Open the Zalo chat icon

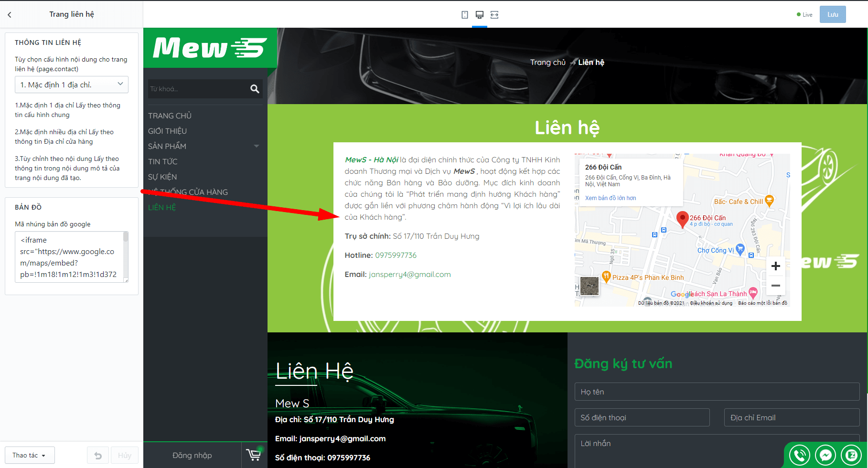click(851, 455)
